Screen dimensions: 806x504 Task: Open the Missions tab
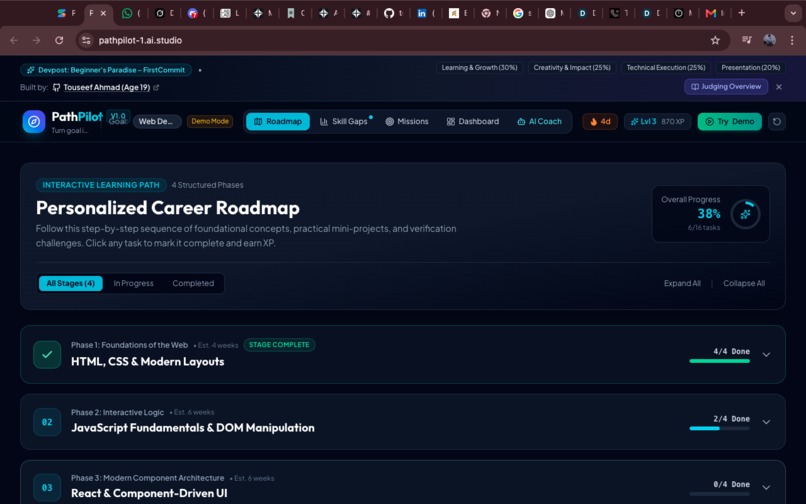(x=407, y=121)
